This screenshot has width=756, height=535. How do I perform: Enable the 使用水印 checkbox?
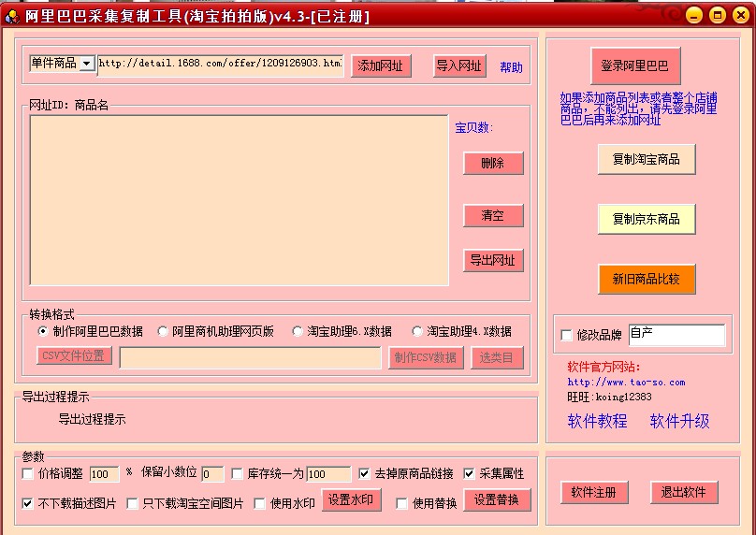[259, 504]
